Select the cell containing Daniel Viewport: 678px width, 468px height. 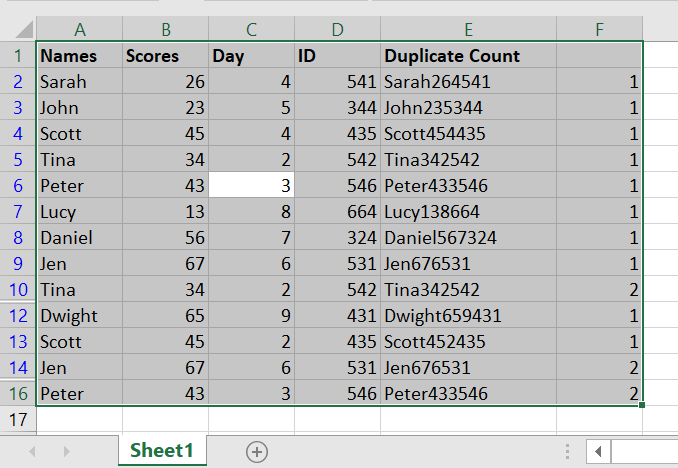pos(80,237)
